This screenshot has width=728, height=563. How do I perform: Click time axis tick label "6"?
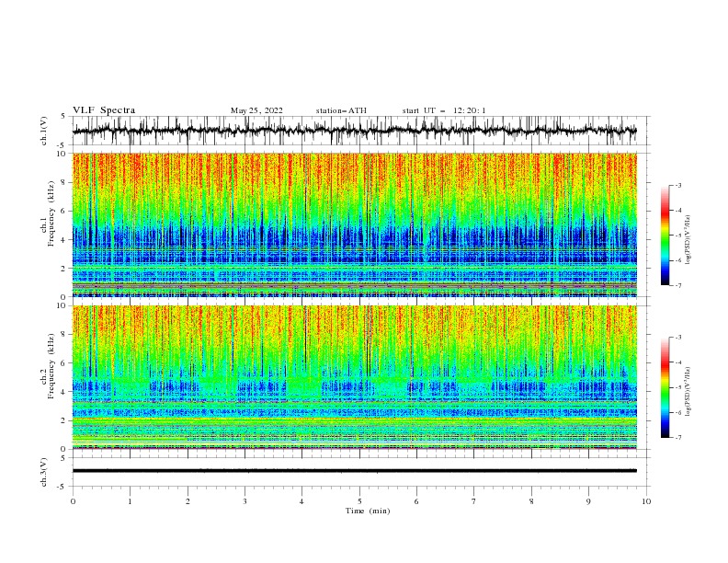click(416, 501)
